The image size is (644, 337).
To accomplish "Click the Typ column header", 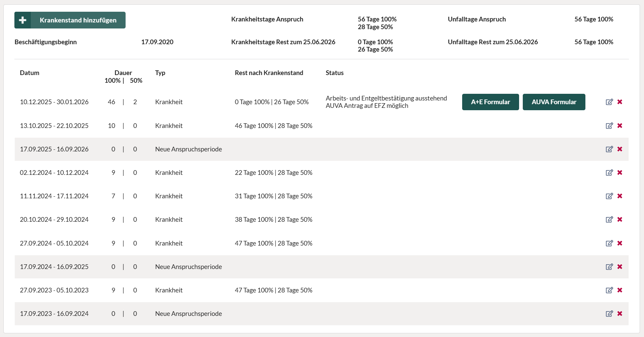I will click(x=160, y=73).
